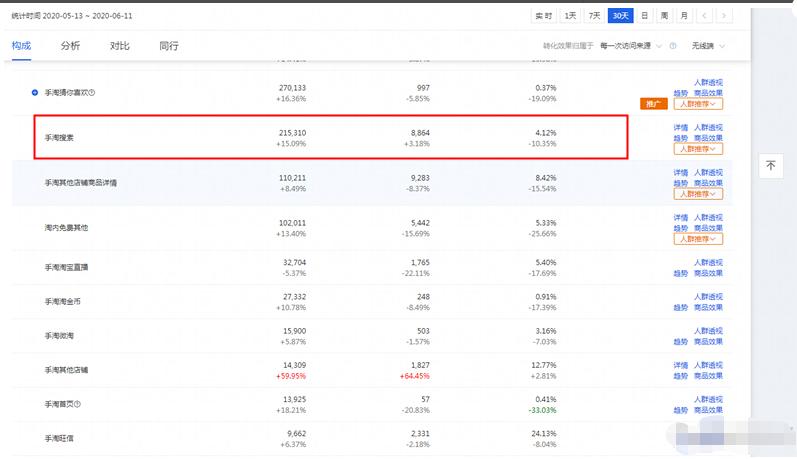
Task: Select the 月 granularity button
Action: click(684, 16)
